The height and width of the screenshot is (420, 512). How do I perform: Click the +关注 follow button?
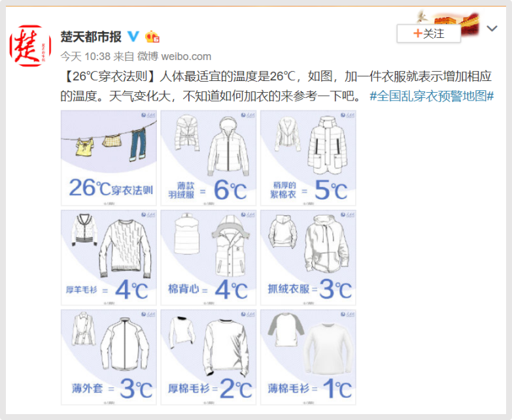[x=428, y=33]
